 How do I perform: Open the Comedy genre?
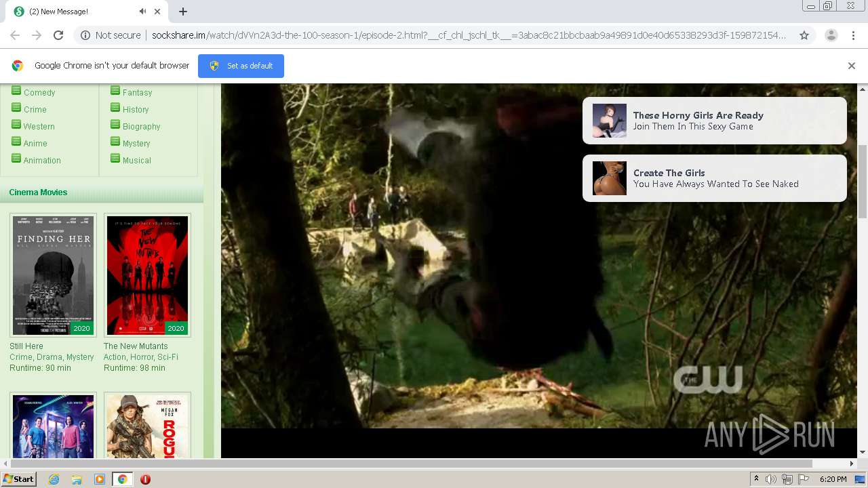39,92
